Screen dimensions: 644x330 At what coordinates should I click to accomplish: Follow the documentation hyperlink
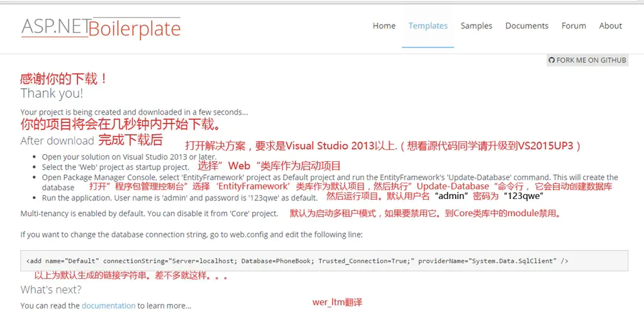coord(108,305)
